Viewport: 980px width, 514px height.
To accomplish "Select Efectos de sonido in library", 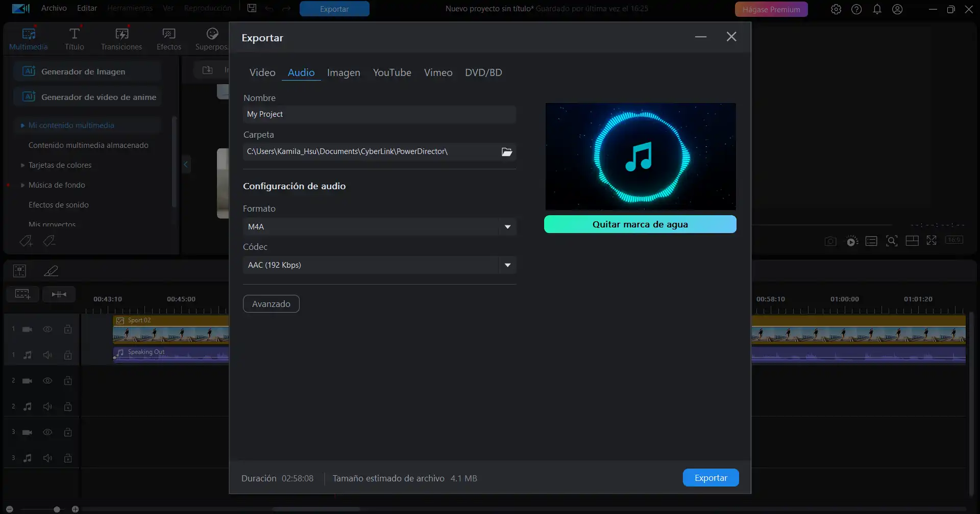I will click(x=59, y=205).
